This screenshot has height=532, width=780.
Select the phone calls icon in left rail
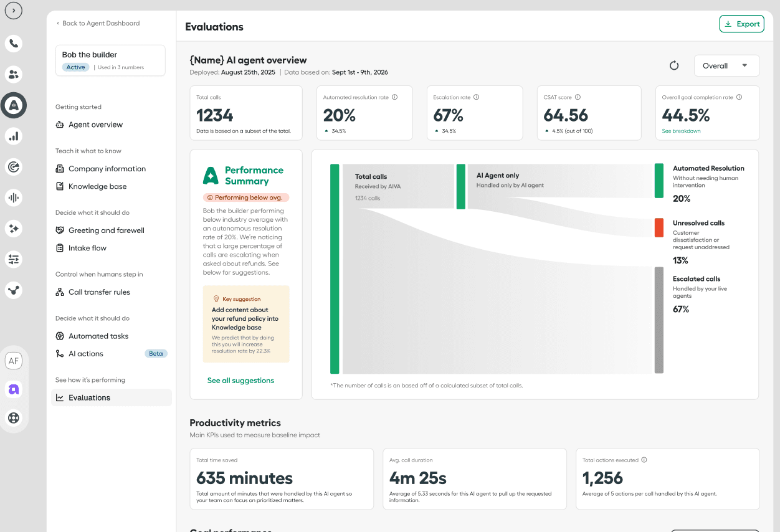point(14,44)
